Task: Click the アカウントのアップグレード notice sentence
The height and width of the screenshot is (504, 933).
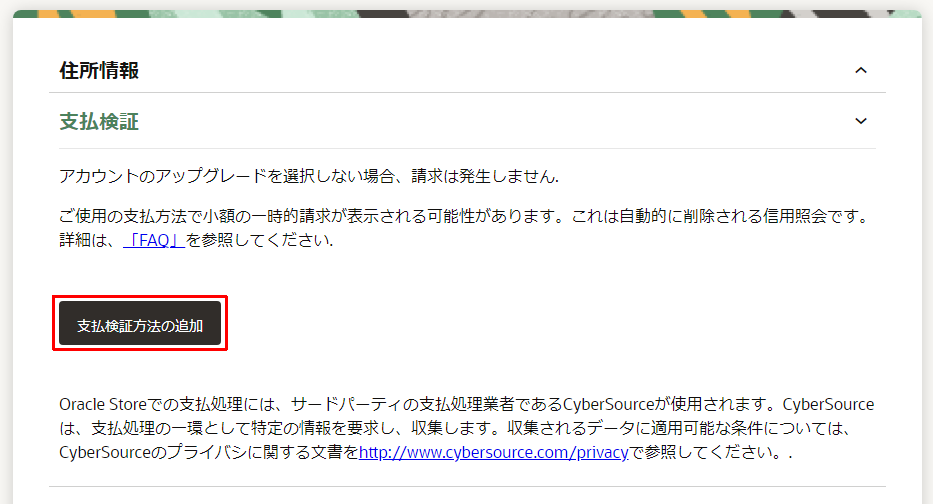Action: [309, 176]
